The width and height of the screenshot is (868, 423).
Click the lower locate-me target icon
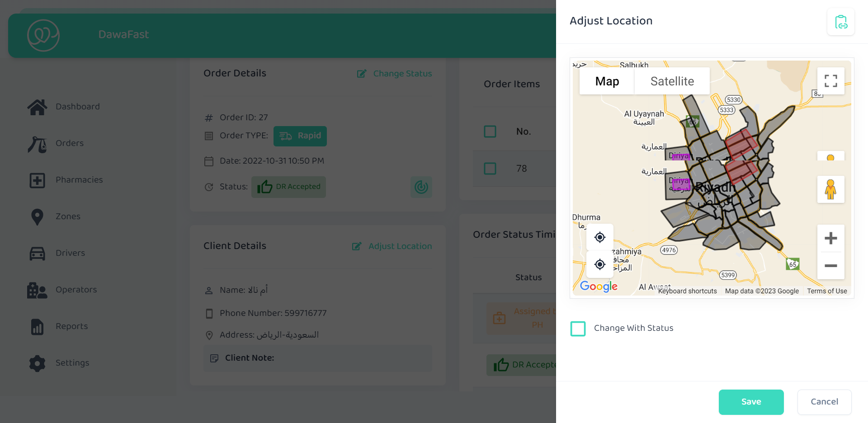(x=599, y=264)
